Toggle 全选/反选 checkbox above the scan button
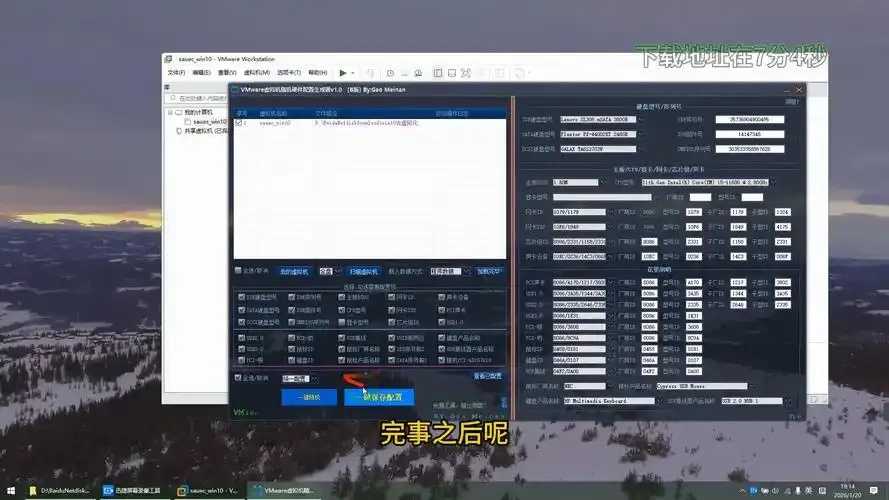 click(238, 270)
